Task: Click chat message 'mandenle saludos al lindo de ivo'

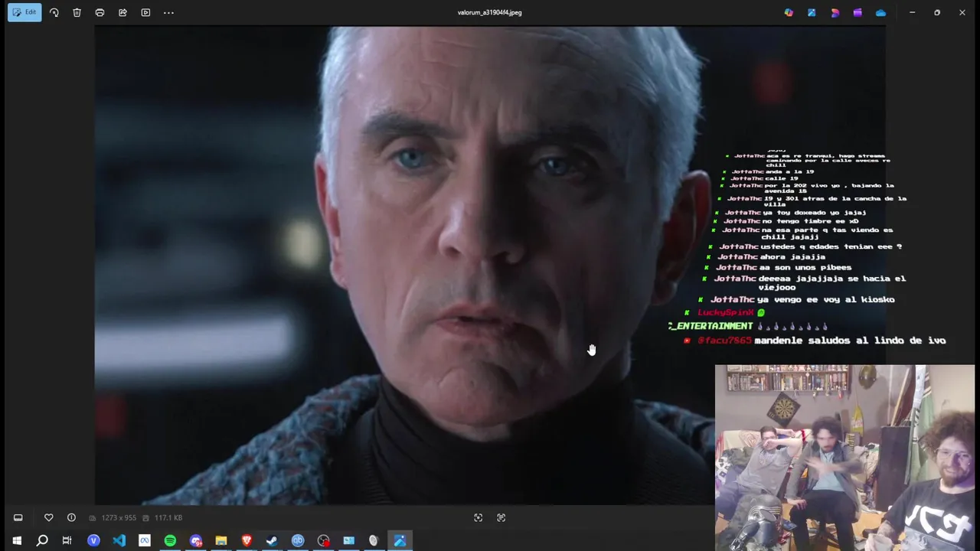Action: [x=850, y=341]
